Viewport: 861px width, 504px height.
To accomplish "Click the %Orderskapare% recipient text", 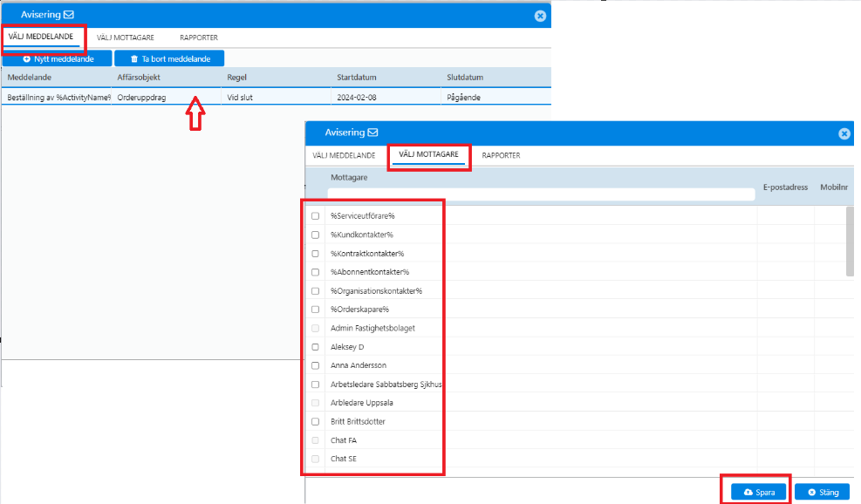I will click(x=359, y=310).
